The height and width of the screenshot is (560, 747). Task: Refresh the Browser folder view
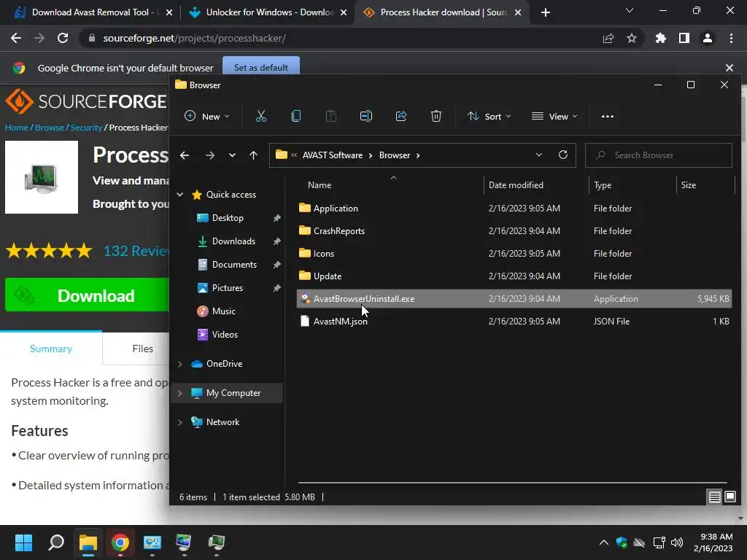click(562, 155)
